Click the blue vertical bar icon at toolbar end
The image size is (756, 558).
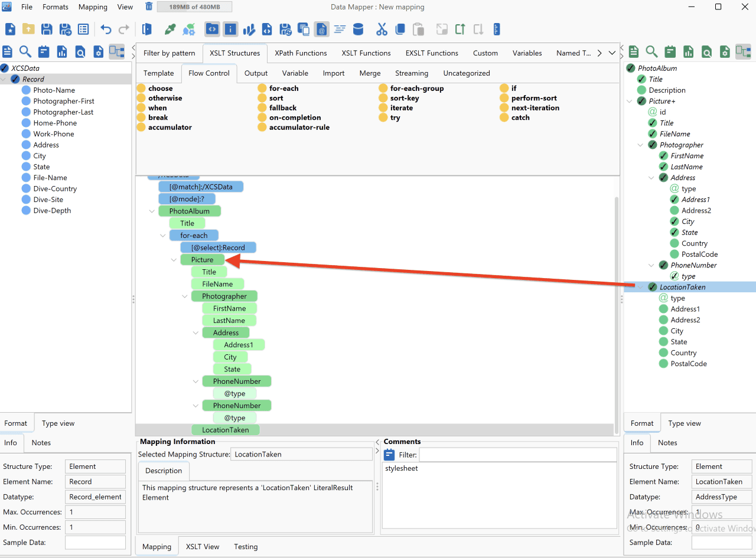click(x=496, y=29)
